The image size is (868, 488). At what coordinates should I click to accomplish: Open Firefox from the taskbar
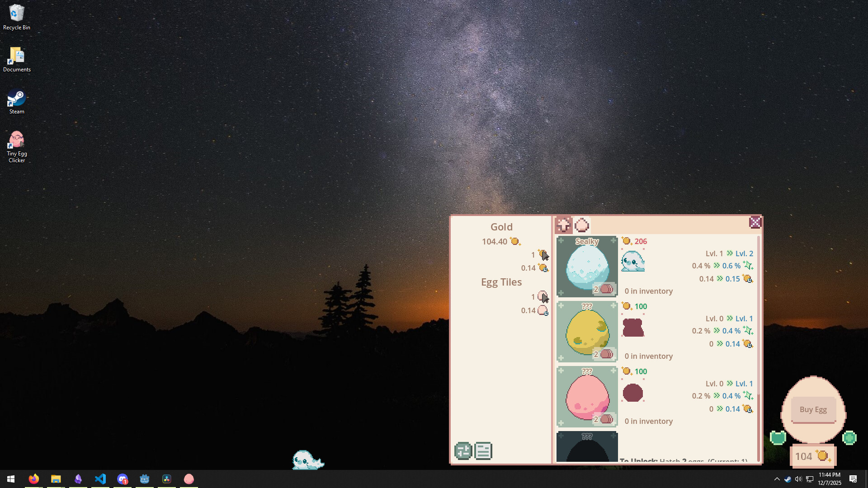[x=33, y=479]
